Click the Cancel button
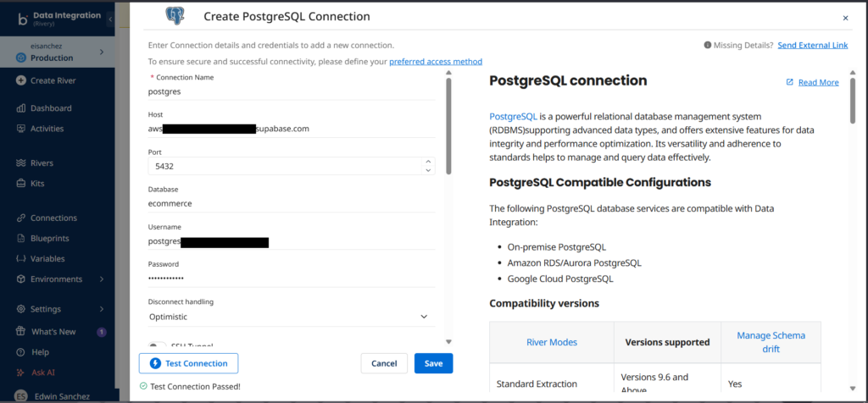The height and width of the screenshot is (403, 868). pyautogui.click(x=384, y=363)
